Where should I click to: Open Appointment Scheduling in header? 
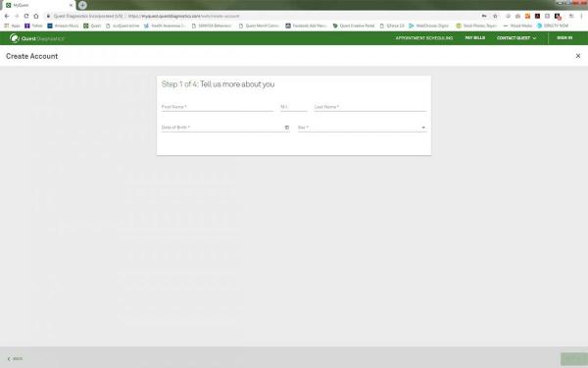click(424, 38)
